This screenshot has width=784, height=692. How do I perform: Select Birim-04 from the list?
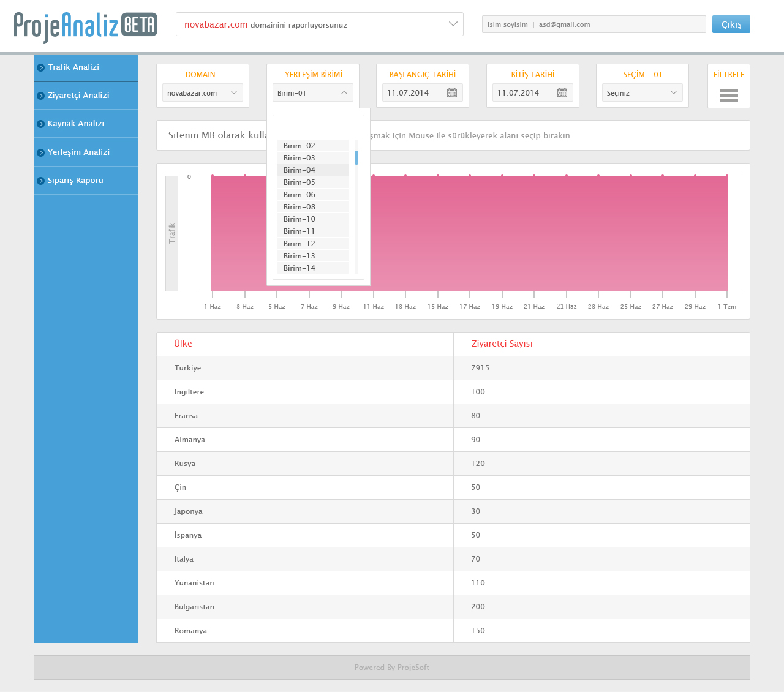(x=300, y=170)
